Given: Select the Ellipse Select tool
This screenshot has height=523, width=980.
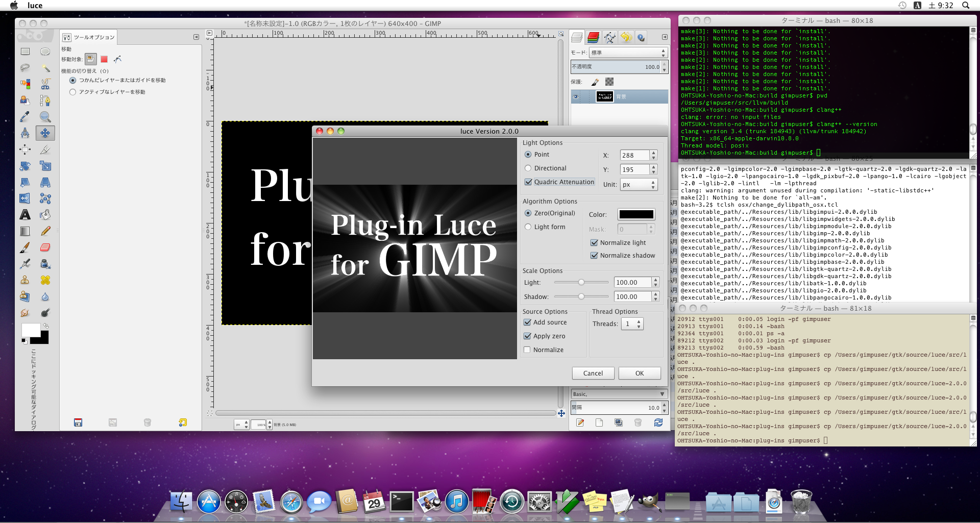Looking at the screenshot, I should [x=45, y=52].
